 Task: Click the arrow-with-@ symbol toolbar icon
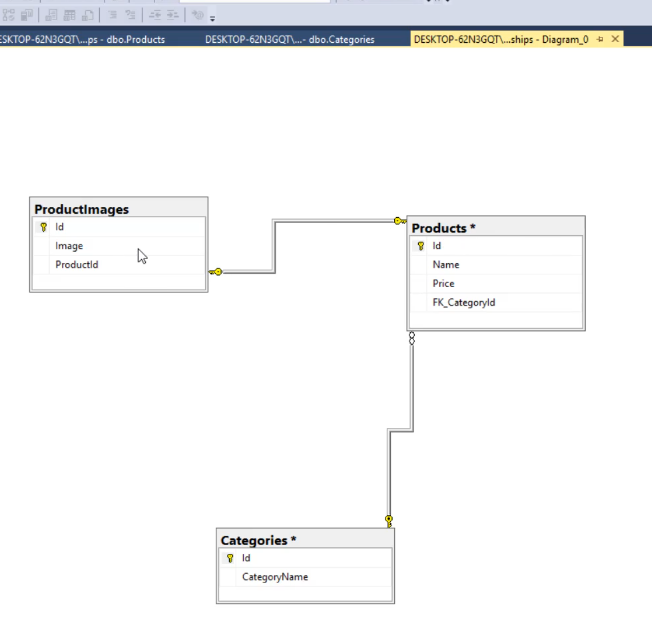[198, 15]
